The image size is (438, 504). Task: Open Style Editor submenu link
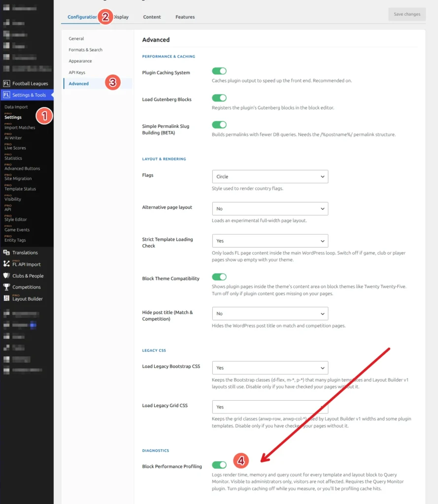click(x=15, y=219)
